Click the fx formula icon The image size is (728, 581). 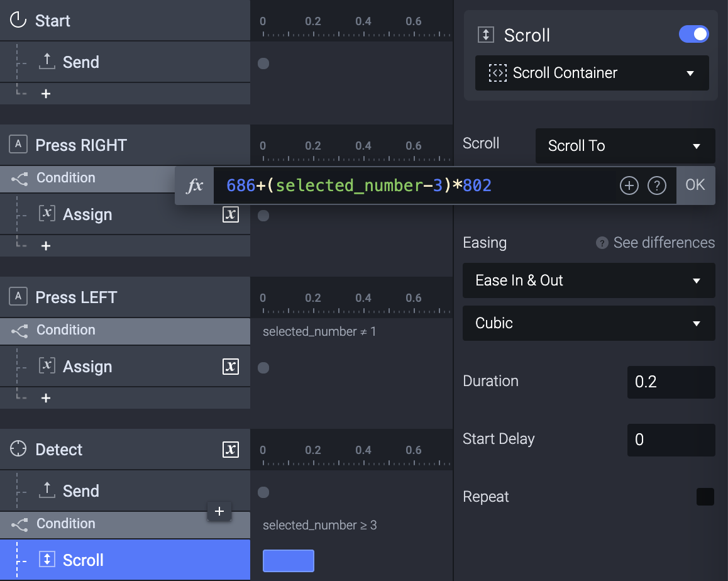194,185
